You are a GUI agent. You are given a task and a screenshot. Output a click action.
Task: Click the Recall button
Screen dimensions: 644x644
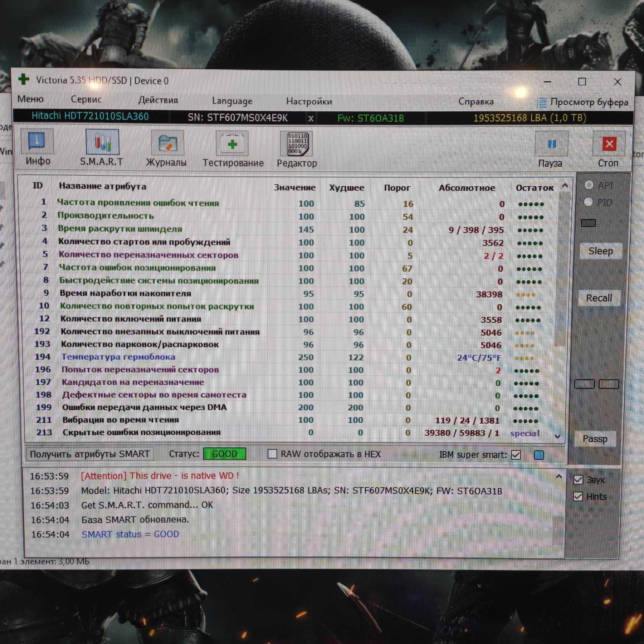(x=599, y=298)
